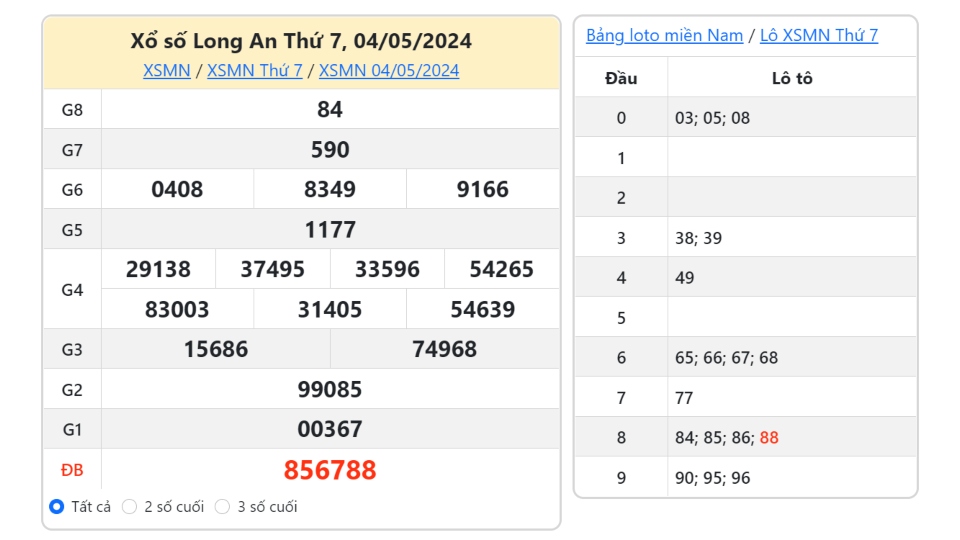Viewport: 960px width, 540px height.
Task: Click the red 88 loto number
Action: (769, 437)
